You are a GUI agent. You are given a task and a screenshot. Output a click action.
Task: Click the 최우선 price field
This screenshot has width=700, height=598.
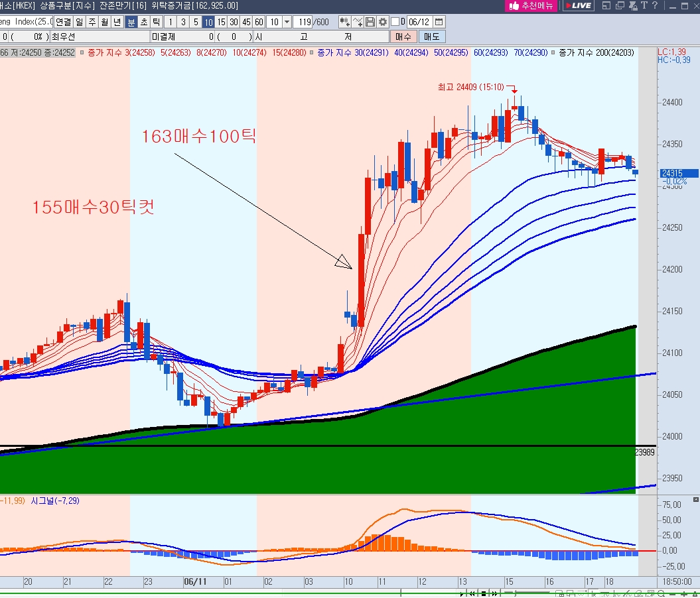point(100,36)
